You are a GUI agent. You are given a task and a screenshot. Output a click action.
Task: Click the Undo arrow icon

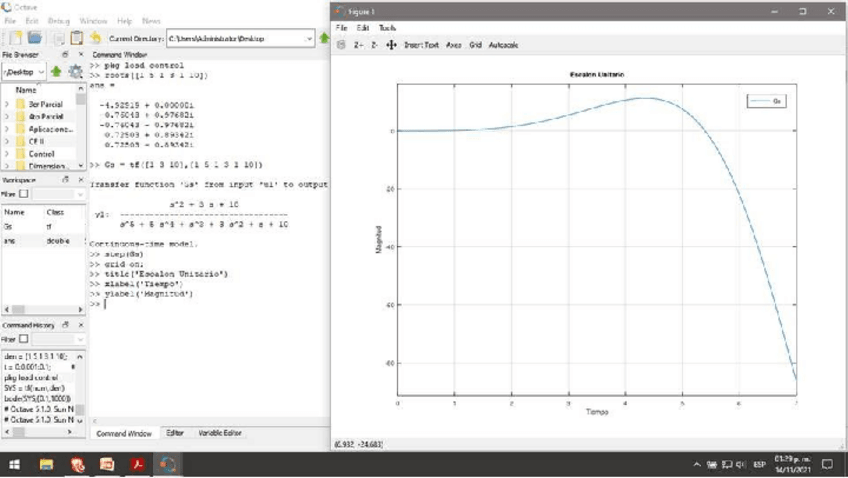pyautogui.click(x=96, y=38)
